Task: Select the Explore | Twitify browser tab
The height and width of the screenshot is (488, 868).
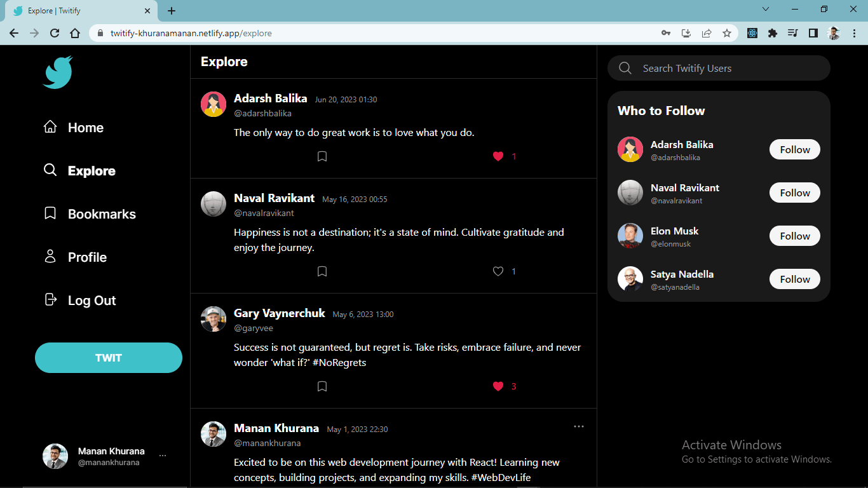Action: 81,11
